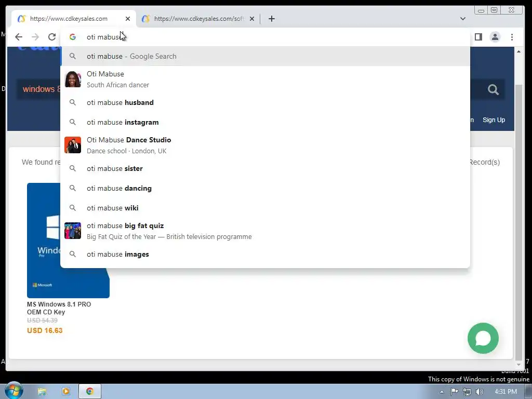Click the Google icon in address bar
This screenshot has width=532, height=399.
coord(73,37)
